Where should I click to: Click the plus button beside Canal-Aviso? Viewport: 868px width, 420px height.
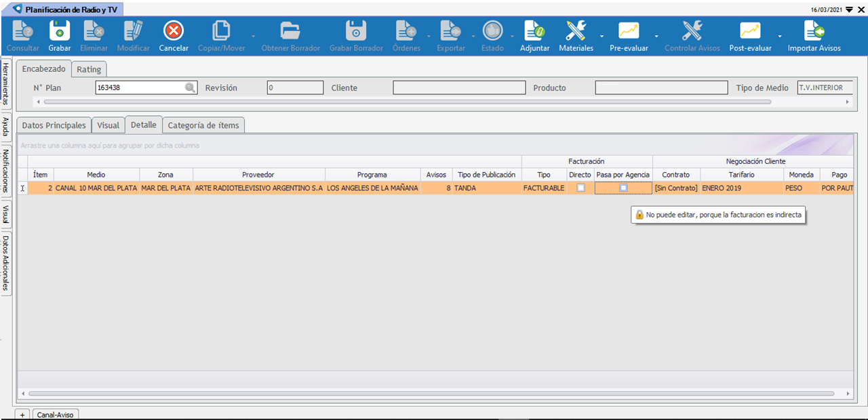coord(22,415)
